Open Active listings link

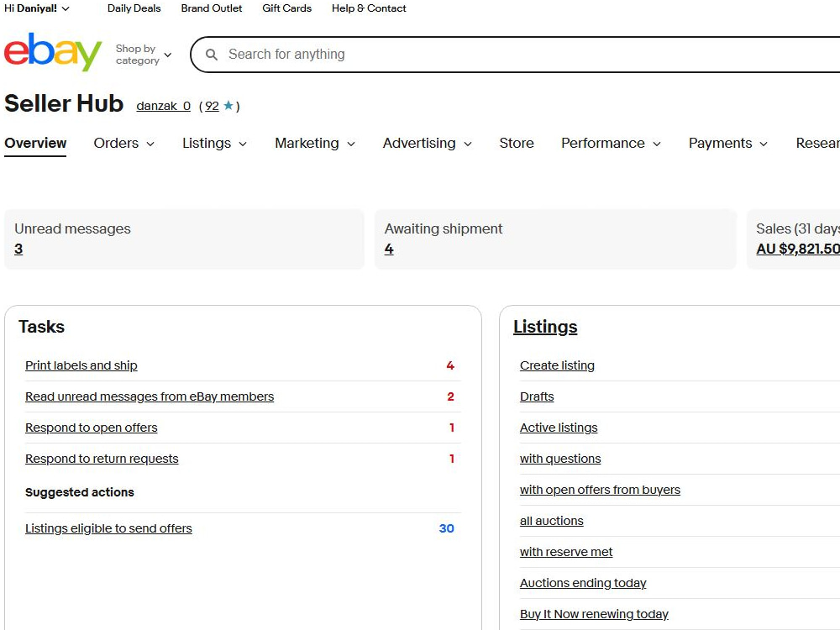(559, 428)
